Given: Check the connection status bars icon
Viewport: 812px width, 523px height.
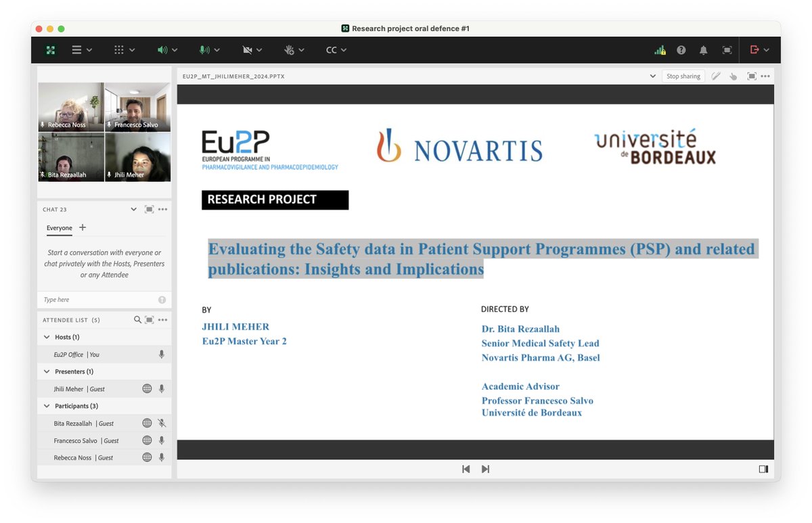Looking at the screenshot, I should tap(660, 50).
